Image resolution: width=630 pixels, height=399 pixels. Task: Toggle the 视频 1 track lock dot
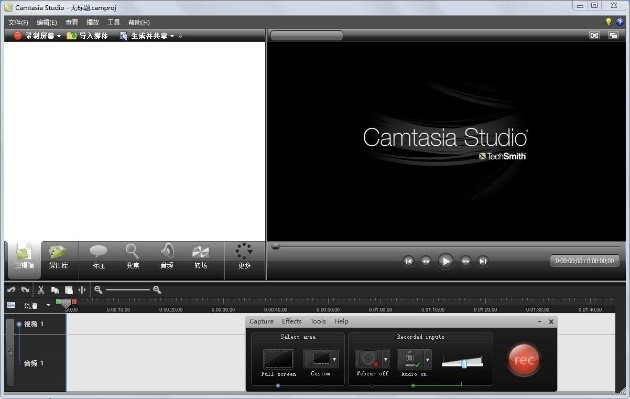pos(19,324)
